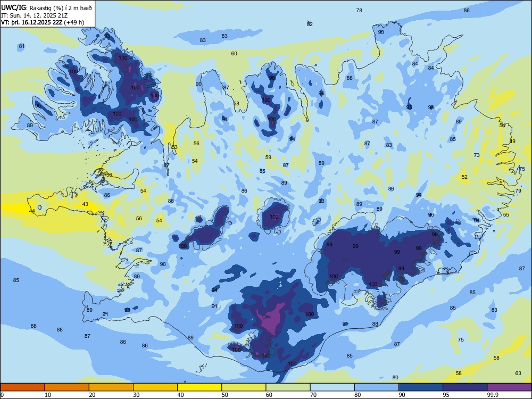532x399 pixels.
Task: Click the dark blue 90–95 legend swatch
Action: pos(421,387)
